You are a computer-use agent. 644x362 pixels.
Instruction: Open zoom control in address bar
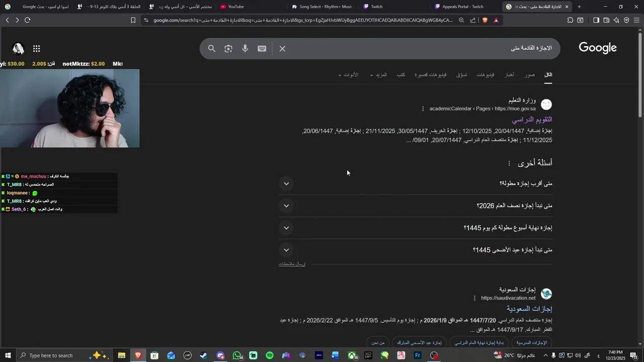tap(461, 20)
